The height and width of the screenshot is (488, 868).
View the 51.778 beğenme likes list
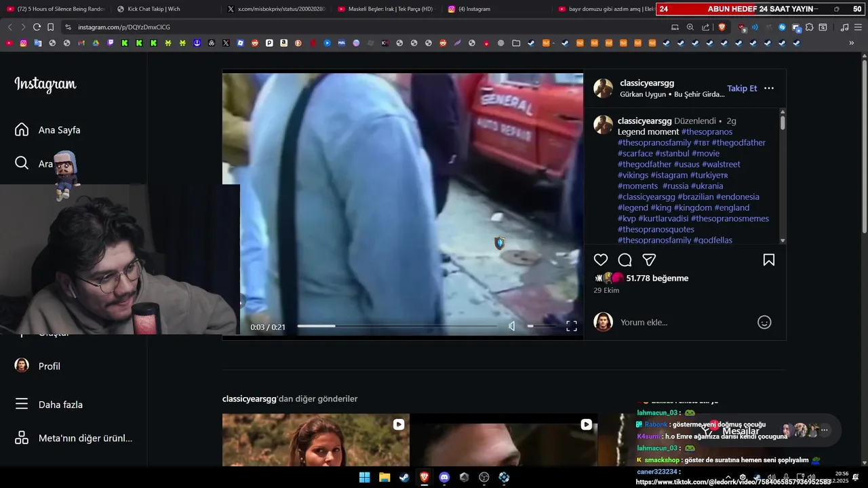[657, 278]
